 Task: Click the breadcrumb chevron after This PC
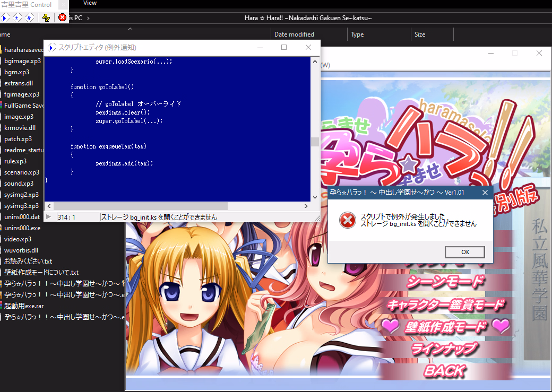coord(88,18)
